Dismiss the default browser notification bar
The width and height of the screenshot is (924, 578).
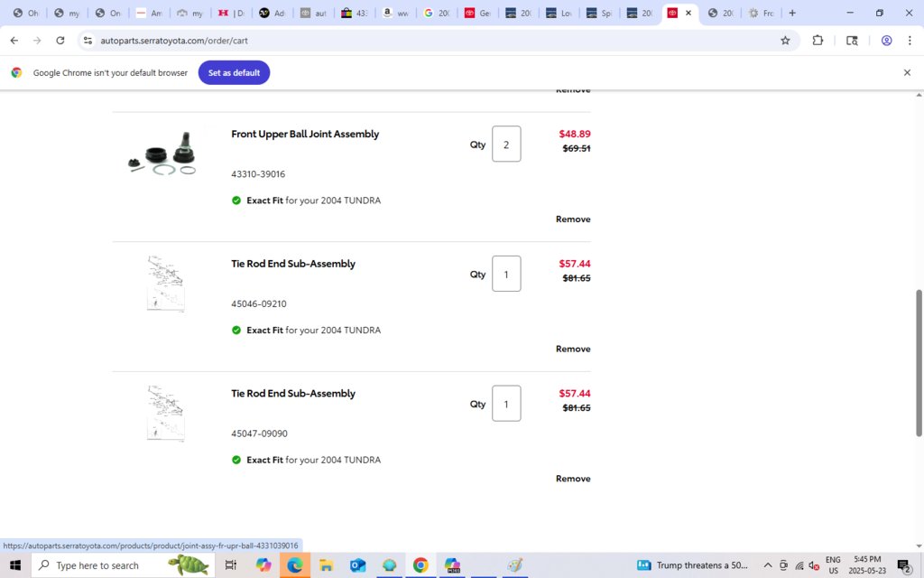tap(907, 72)
